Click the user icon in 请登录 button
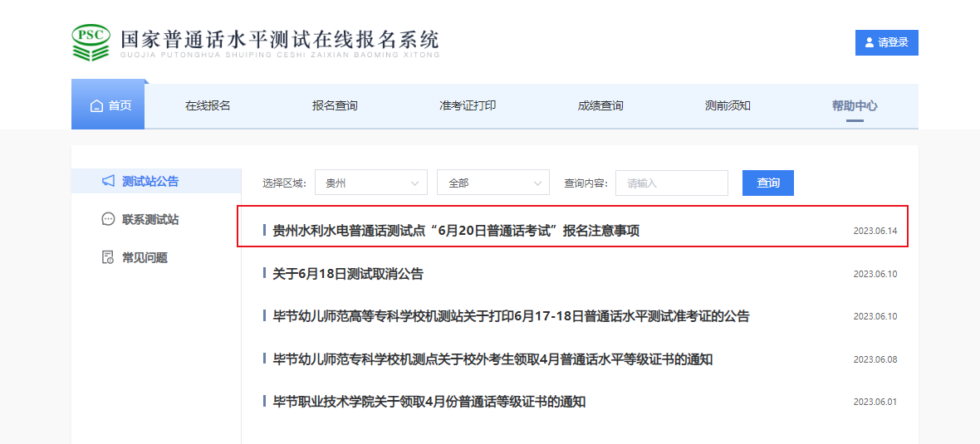 (870, 42)
